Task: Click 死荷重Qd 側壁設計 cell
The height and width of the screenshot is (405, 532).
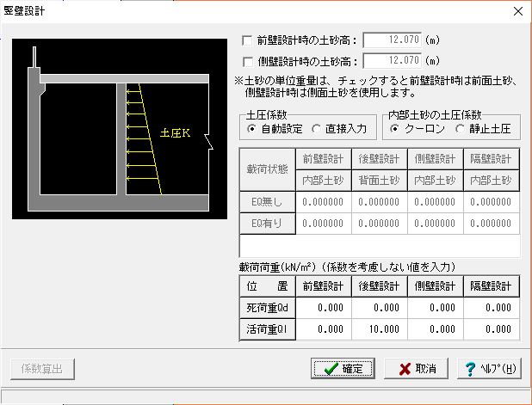Action: [x=436, y=308]
